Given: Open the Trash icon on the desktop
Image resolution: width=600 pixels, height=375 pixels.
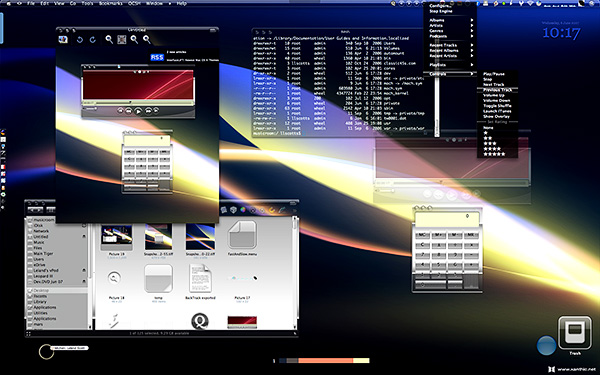Looking at the screenshot, I should (x=574, y=332).
